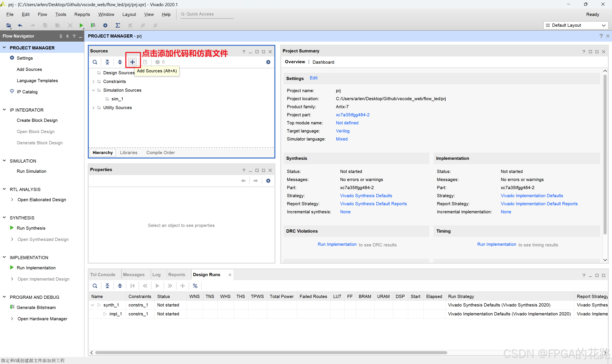Image resolution: width=612 pixels, height=364 pixels.
Task: Open the Dashboard tab in Project Summary
Action: pyautogui.click(x=323, y=62)
